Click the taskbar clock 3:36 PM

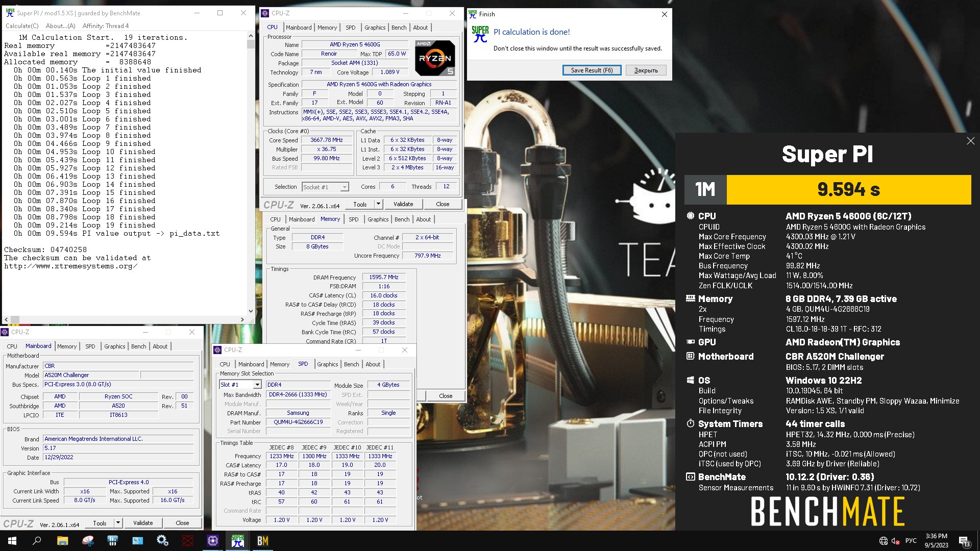937,536
